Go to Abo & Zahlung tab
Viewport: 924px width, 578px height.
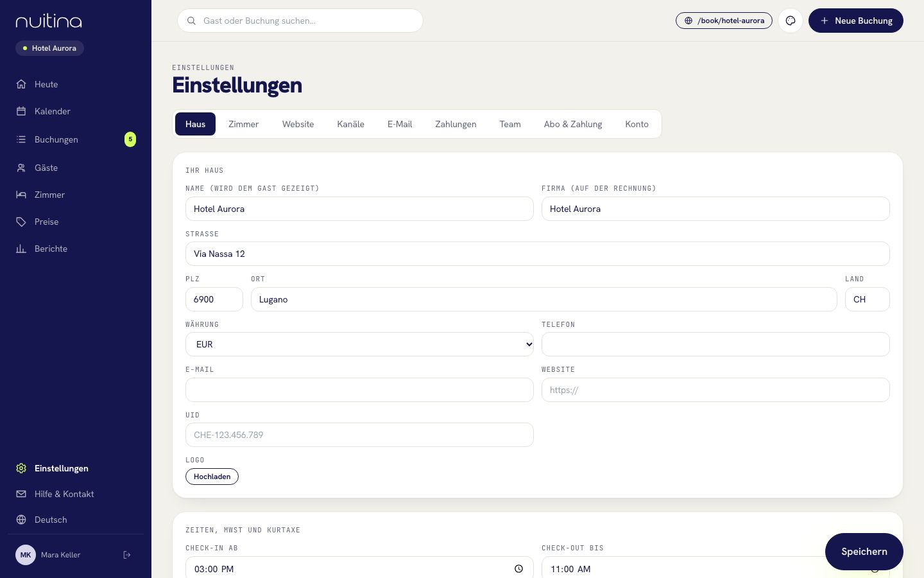click(x=573, y=124)
